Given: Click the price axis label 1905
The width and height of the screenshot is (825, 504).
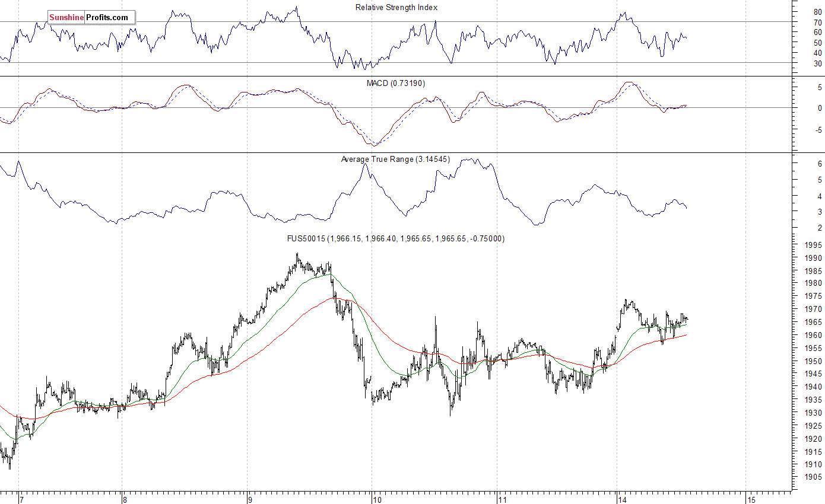Looking at the screenshot, I should point(814,477).
